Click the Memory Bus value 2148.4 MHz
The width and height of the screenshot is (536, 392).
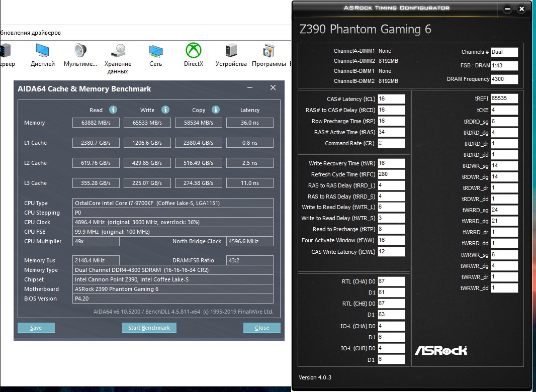coord(96,260)
